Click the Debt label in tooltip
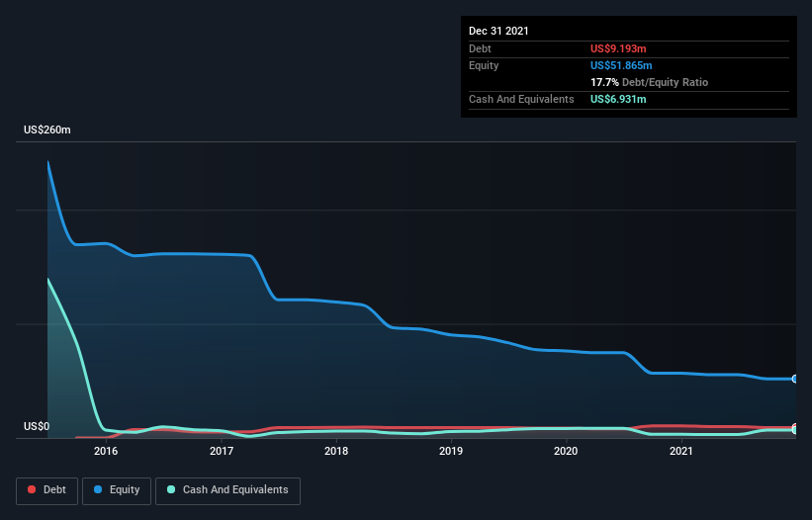Screen dimensions: 812x520 [x=480, y=48]
